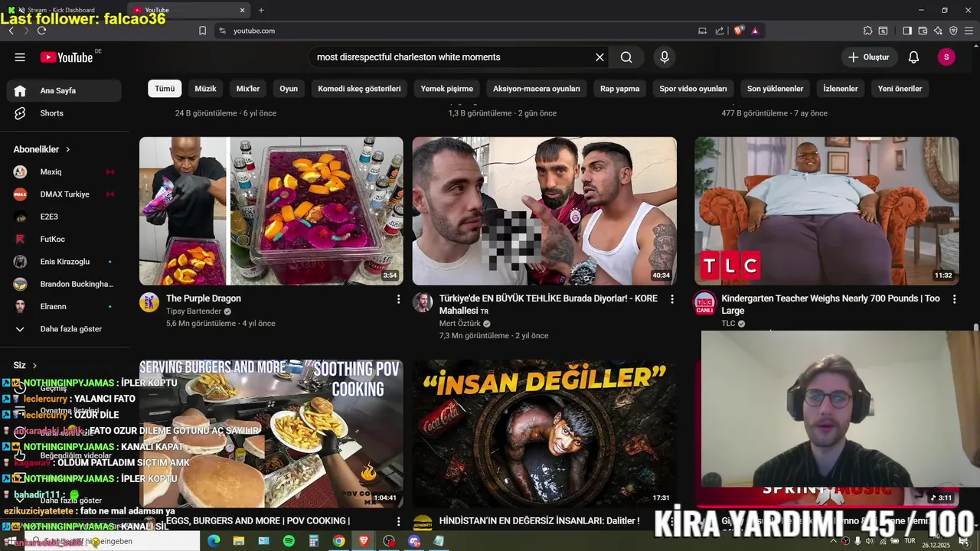Reload the page in browser
Image resolution: width=980 pixels, height=551 pixels.
[x=41, y=31]
